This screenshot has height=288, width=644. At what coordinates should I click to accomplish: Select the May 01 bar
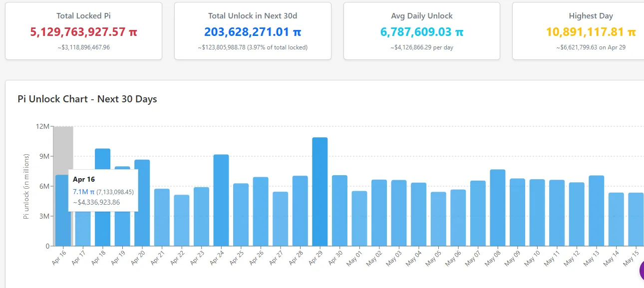(359, 219)
